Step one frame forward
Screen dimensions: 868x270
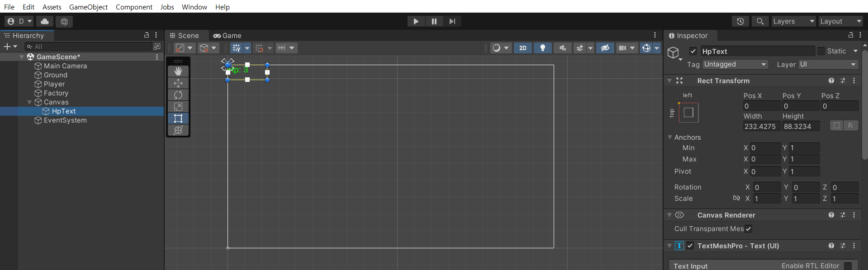coord(452,21)
